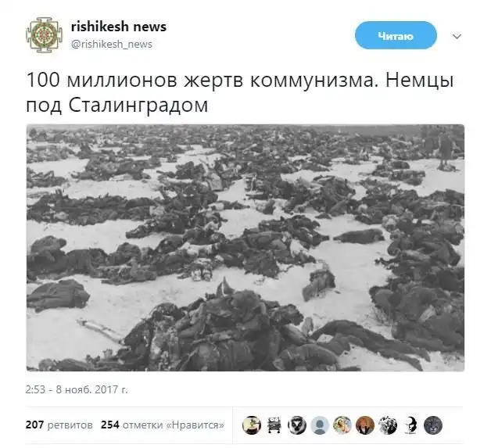This screenshot has height=448, width=491.
Task: Toggle the blue Читаю following button
Action: point(396,35)
